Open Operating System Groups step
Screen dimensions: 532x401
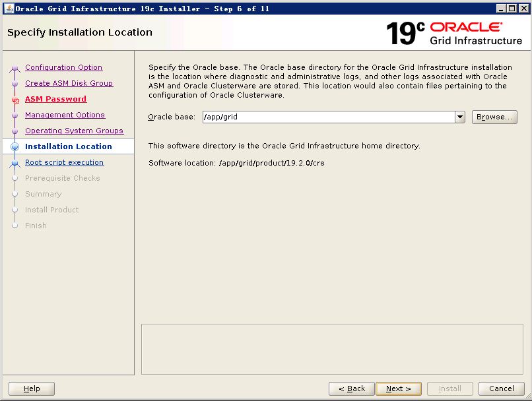tap(75, 131)
